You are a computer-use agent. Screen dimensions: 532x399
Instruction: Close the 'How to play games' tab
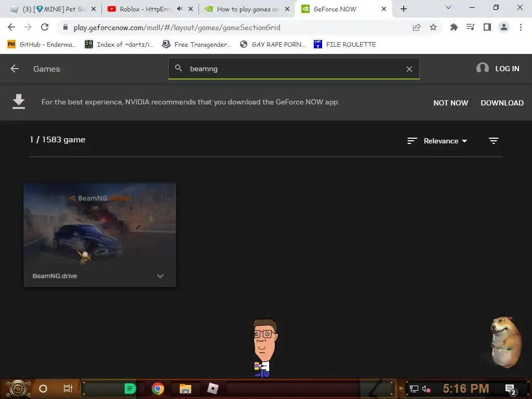point(287,9)
